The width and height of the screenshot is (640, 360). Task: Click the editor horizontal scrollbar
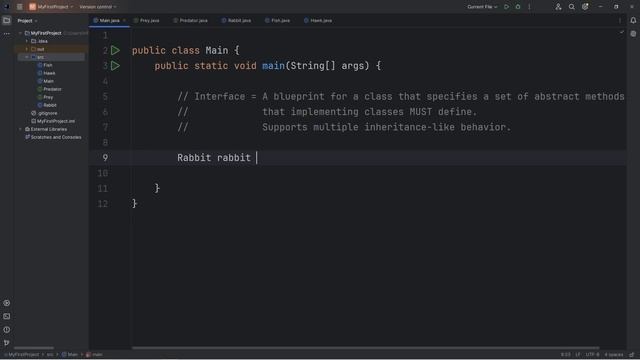365,348
